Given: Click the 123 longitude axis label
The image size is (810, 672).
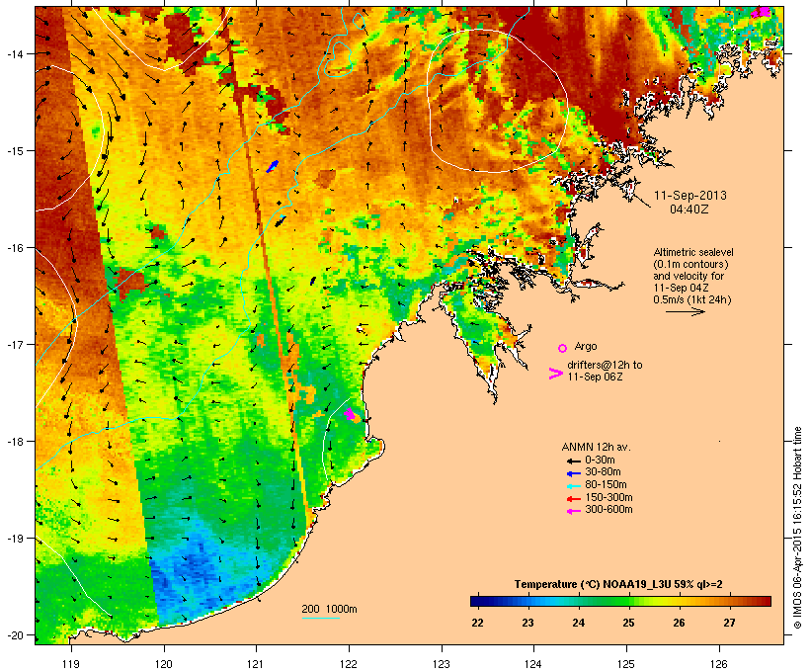Looking at the screenshot, I should (442, 664).
